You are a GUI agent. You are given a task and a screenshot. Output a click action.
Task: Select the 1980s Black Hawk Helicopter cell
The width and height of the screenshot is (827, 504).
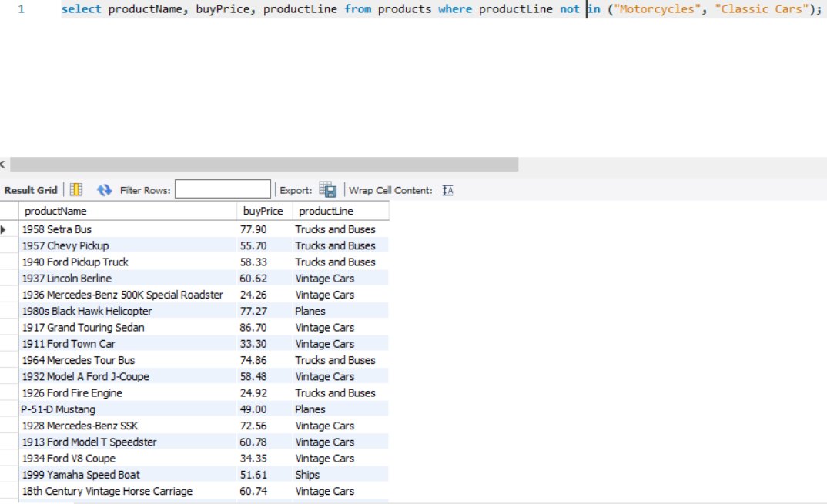coord(128,311)
